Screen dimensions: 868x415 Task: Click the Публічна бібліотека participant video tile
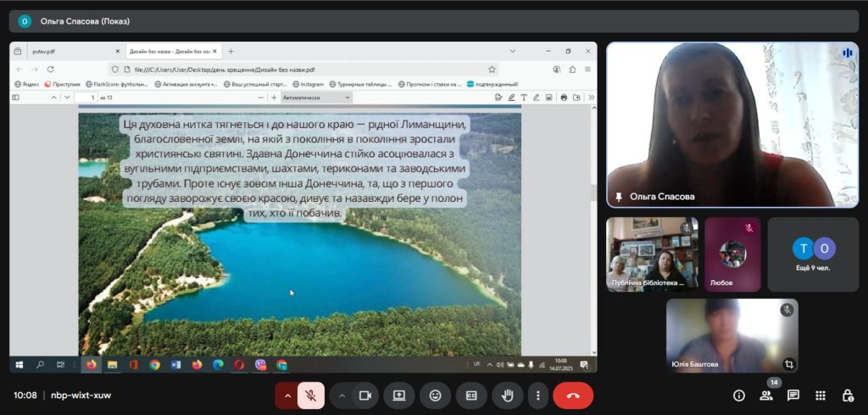652,255
